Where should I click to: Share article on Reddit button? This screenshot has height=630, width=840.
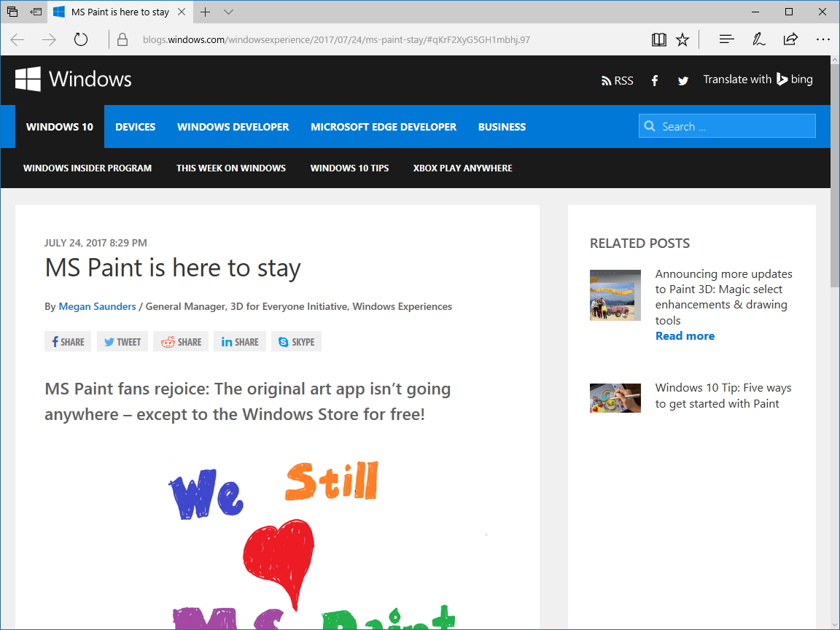181,342
